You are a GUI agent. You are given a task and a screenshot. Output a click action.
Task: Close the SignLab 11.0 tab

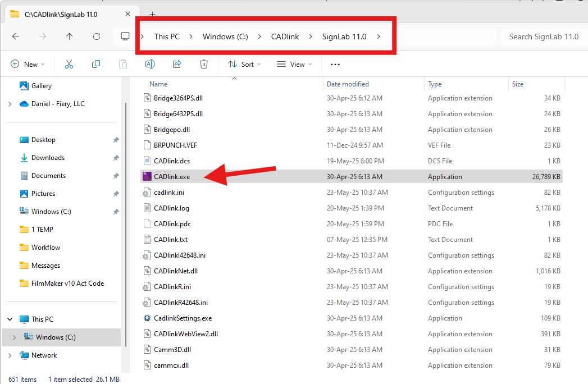click(127, 14)
